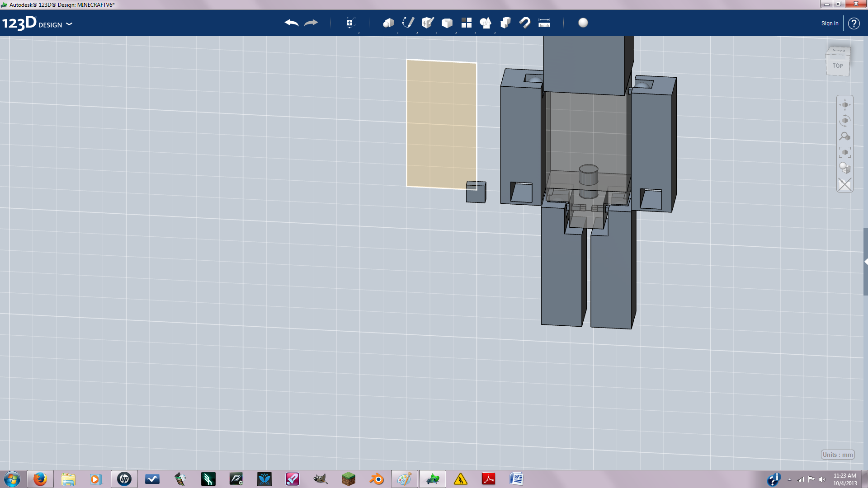868x488 pixels.
Task: Open GIMP from the taskbar
Action: tap(321, 479)
